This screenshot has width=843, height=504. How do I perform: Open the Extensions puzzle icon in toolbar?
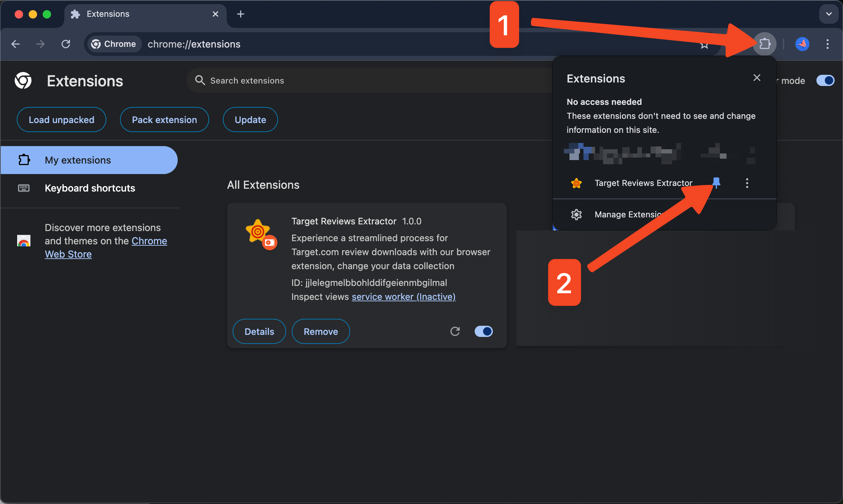765,44
